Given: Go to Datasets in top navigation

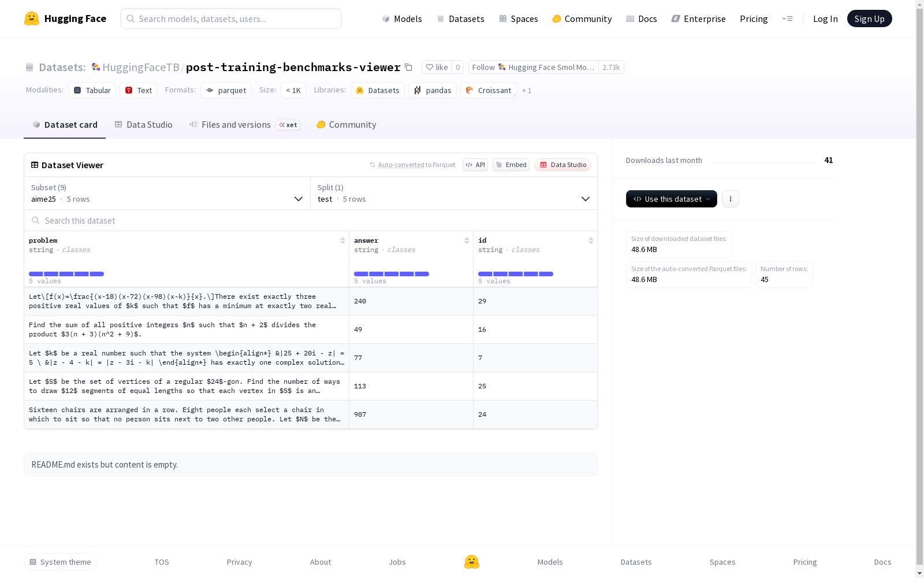Looking at the screenshot, I should coord(460,18).
